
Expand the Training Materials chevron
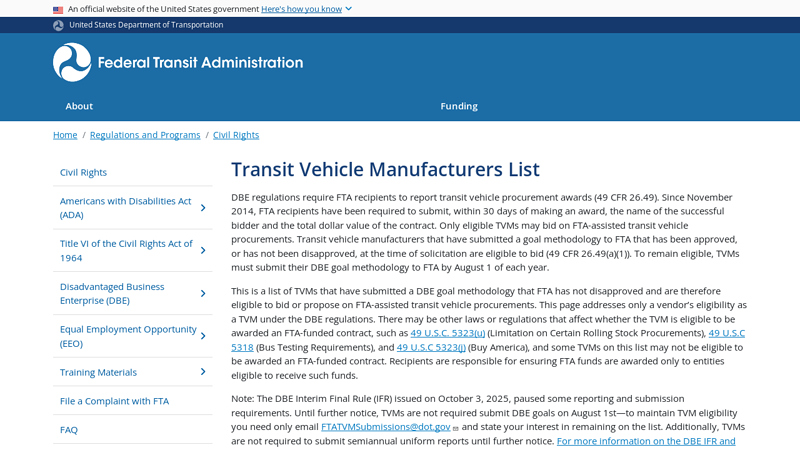[x=203, y=372]
